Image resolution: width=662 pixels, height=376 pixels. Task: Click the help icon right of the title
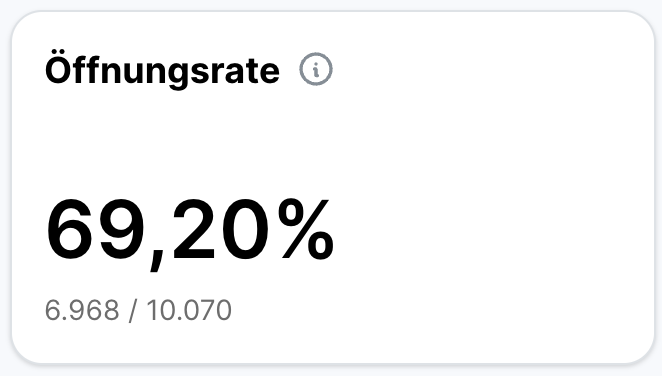[316, 69]
